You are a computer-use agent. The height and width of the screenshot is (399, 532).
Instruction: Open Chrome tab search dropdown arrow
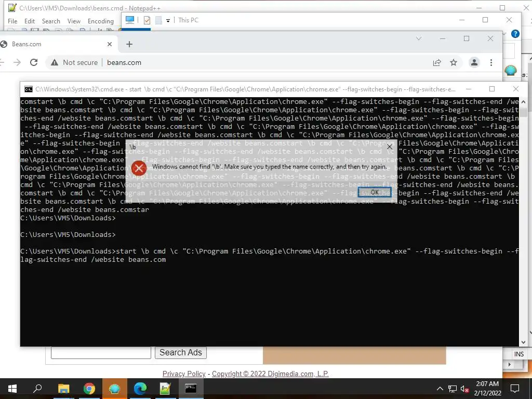tap(419, 38)
